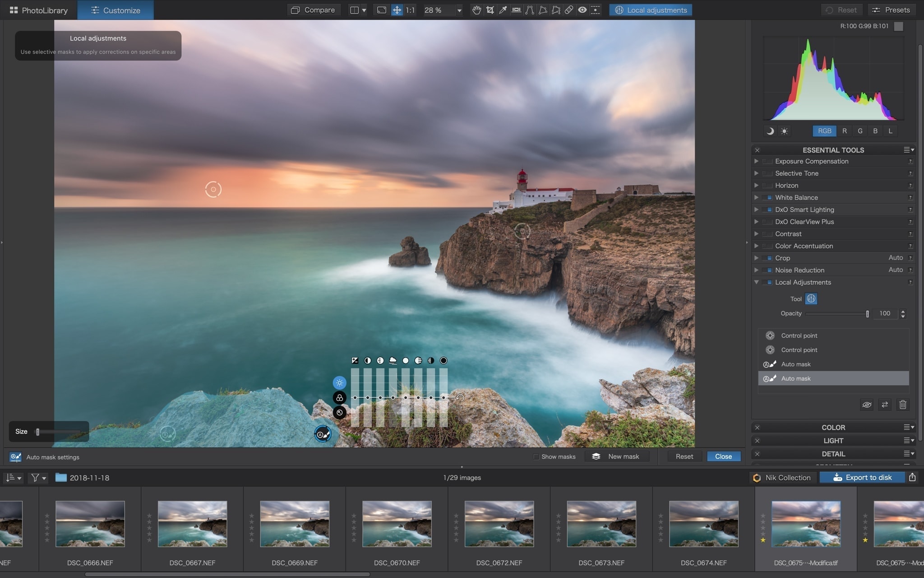Click the invert mask arrows icon
The image size is (924, 578).
click(885, 405)
